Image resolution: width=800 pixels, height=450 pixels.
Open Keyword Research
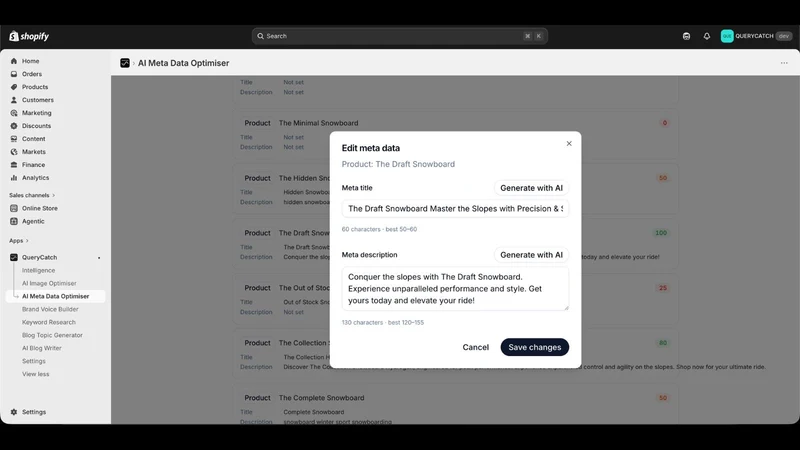point(48,322)
